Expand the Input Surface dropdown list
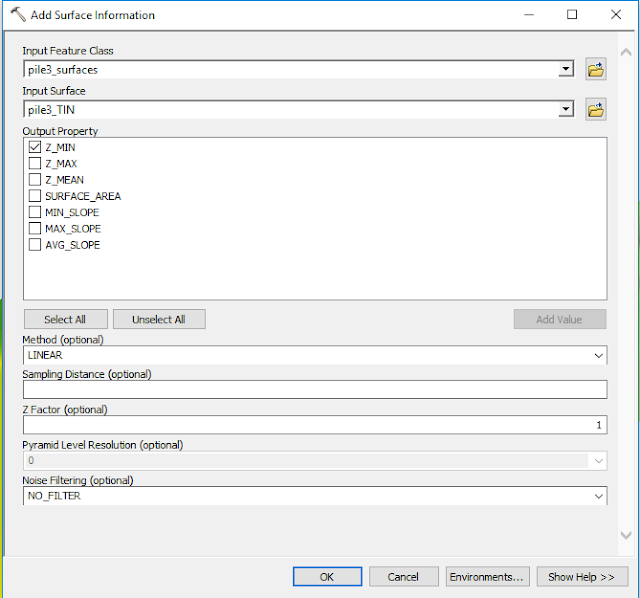The height and width of the screenshot is (598, 640). 566,109
